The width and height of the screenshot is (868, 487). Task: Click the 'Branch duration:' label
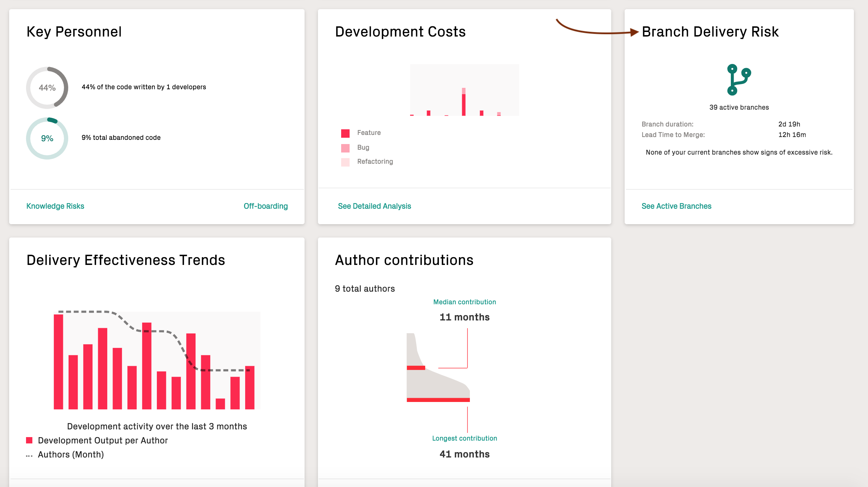point(667,124)
